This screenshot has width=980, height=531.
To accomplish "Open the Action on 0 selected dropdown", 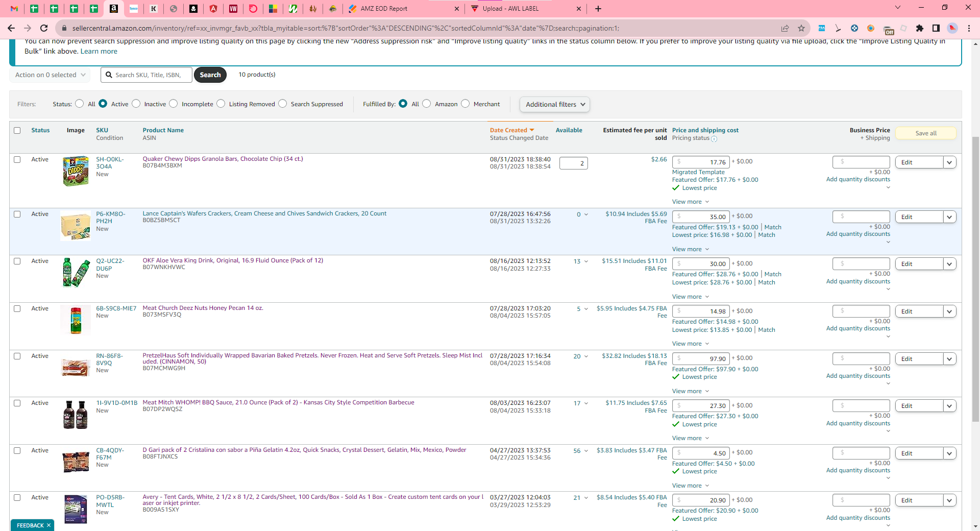I will 50,75.
